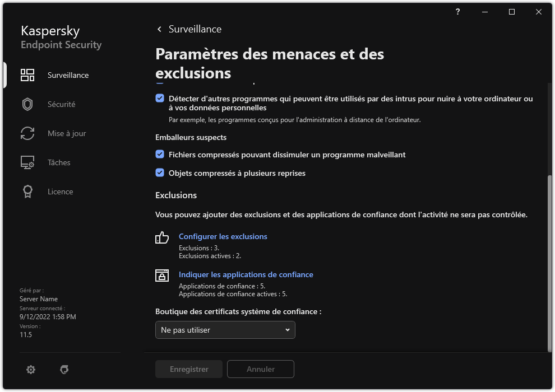
Task: Click the support icon beside the gear
Action: (x=64, y=370)
